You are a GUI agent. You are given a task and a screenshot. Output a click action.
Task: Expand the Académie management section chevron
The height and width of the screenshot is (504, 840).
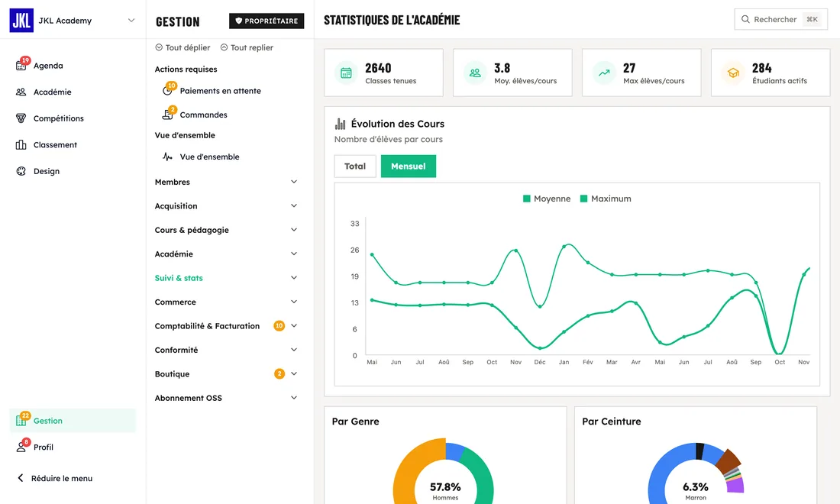pos(294,254)
